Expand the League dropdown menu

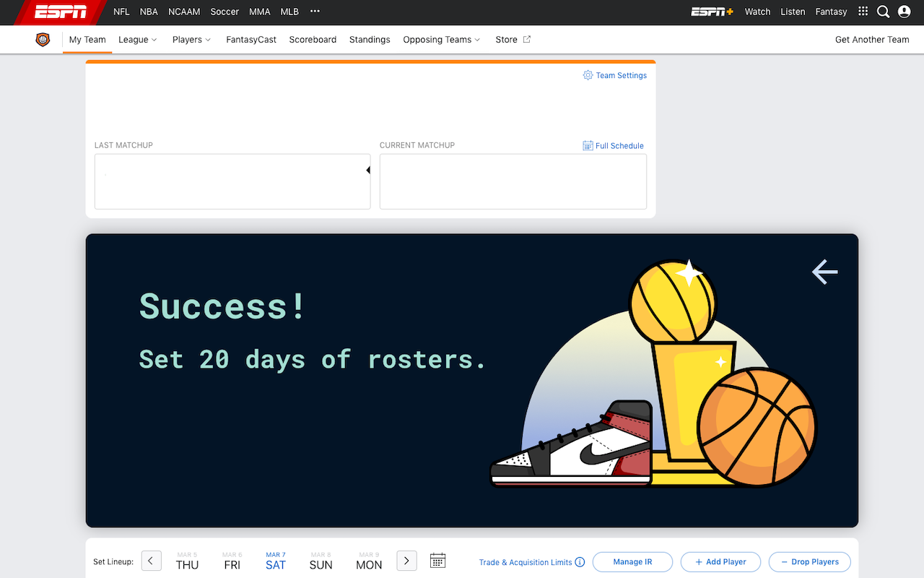tap(137, 40)
